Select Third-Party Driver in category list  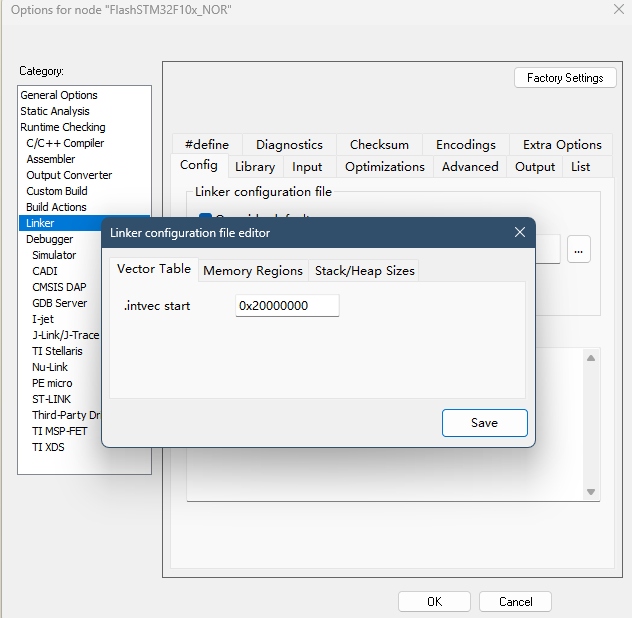click(x=67, y=415)
